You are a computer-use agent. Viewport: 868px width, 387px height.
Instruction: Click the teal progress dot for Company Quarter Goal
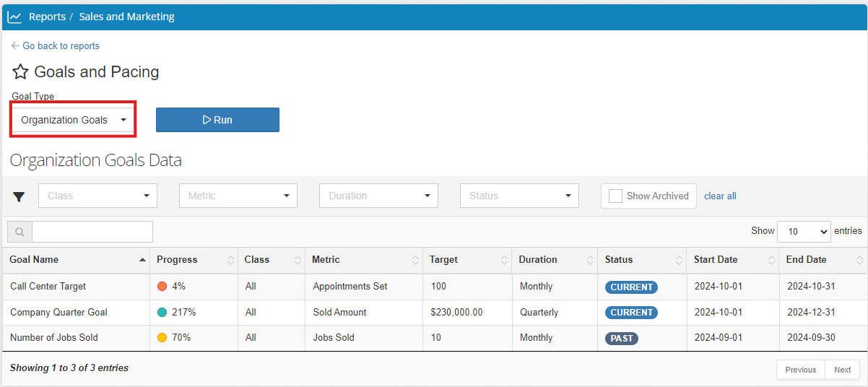(x=162, y=313)
